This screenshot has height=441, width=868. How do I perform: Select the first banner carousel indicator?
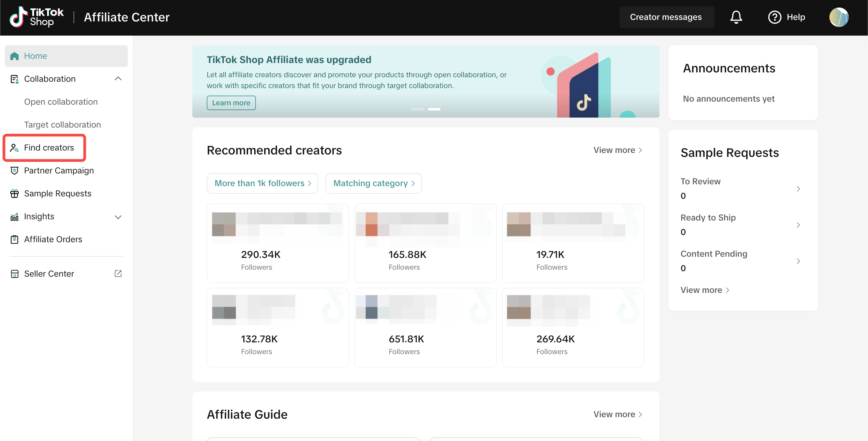pos(417,109)
